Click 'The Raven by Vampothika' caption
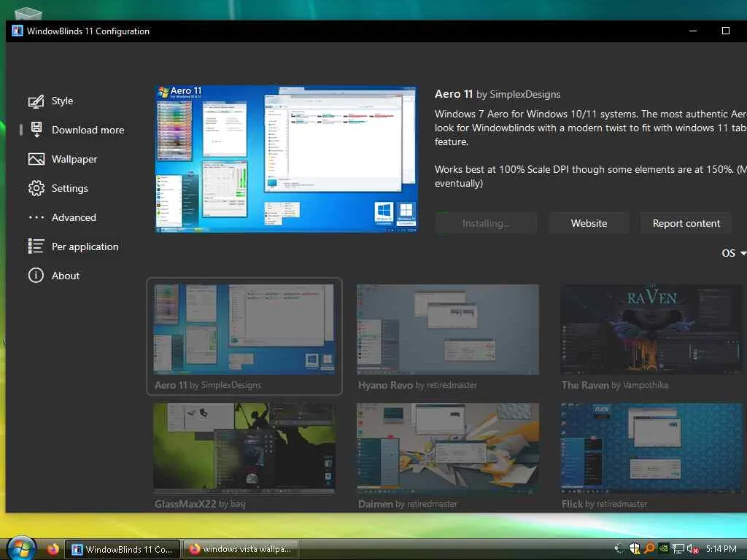The height and width of the screenshot is (560, 747). pyautogui.click(x=614, y=385)
